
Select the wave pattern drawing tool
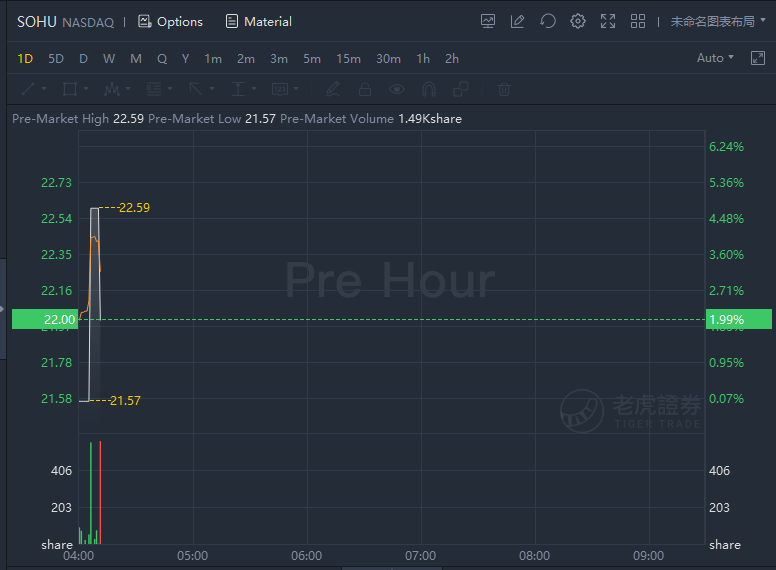click(112, 89)
